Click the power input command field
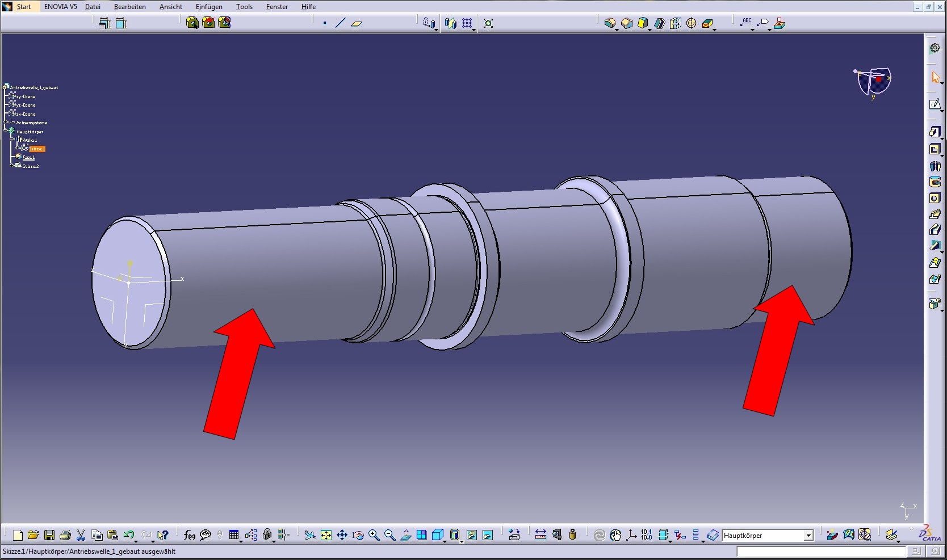Viewport: 947px width, 560px height. coord(821,551)
